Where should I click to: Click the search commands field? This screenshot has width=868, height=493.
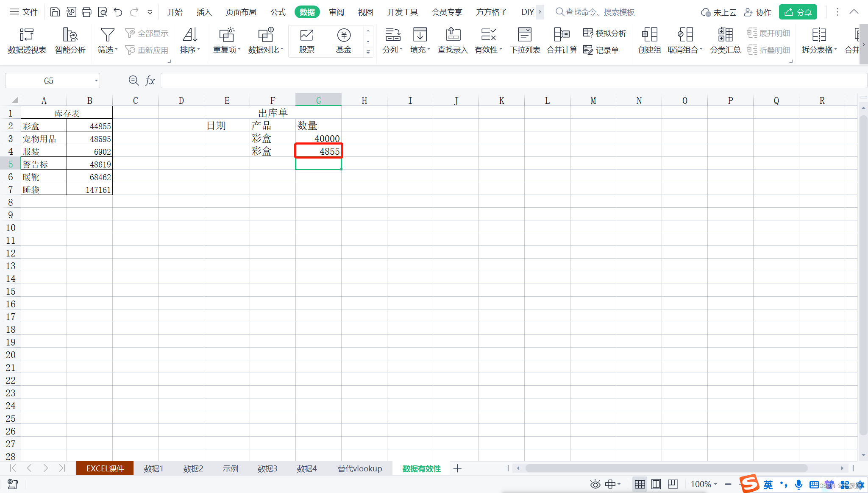[595, 12]
